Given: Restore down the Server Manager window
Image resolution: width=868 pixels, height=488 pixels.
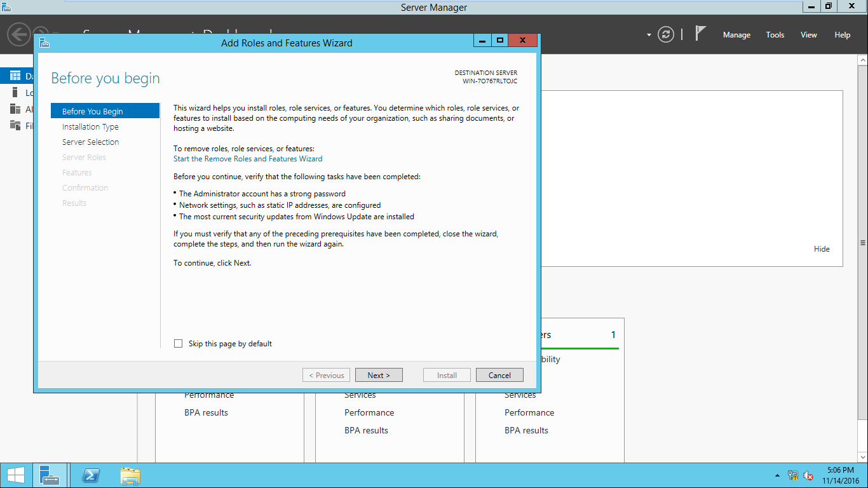Looking at the screenshot, I should pos(829,6).
